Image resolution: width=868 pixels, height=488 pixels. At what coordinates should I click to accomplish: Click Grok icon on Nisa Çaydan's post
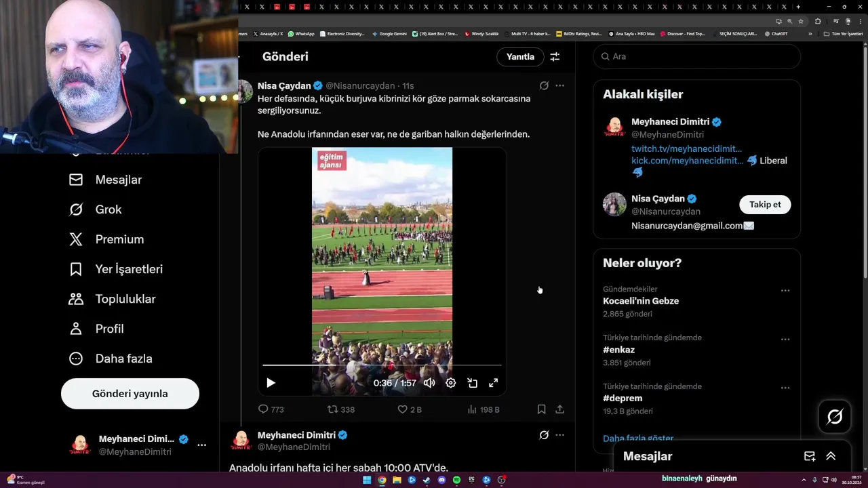tap(544, 85)
